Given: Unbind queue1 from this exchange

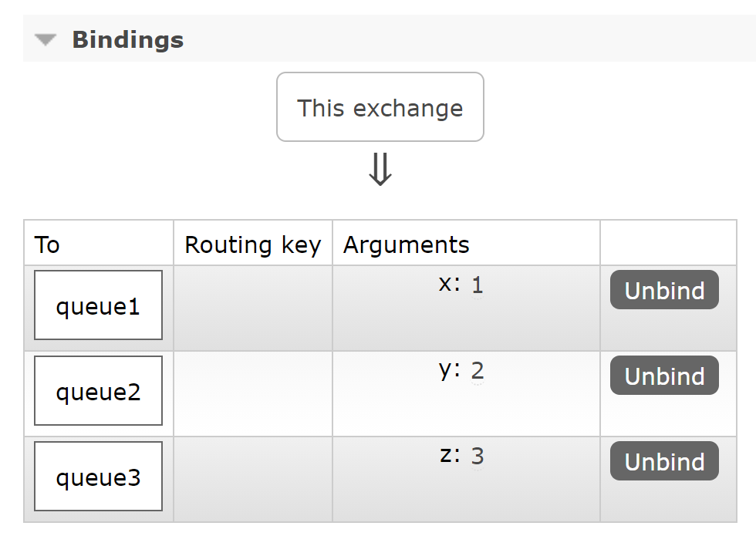Looking at the screenshot, I should point(664,290).
